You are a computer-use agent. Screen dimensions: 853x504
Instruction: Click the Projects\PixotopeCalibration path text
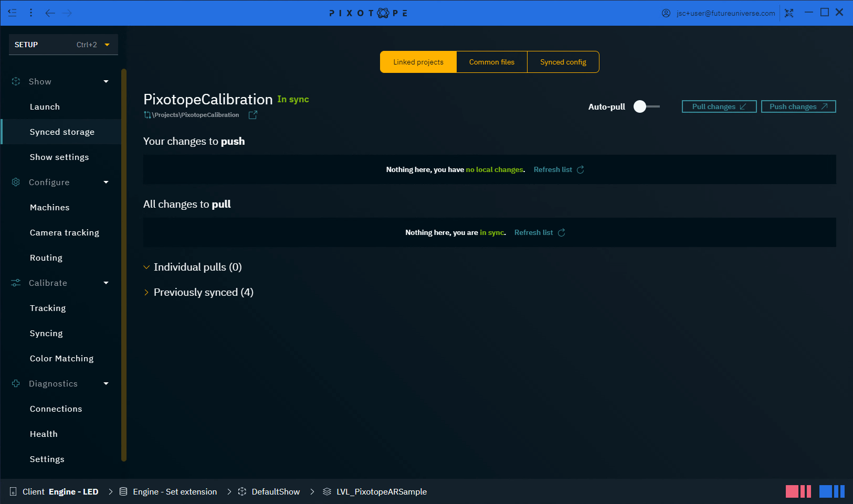click(195, 115)
